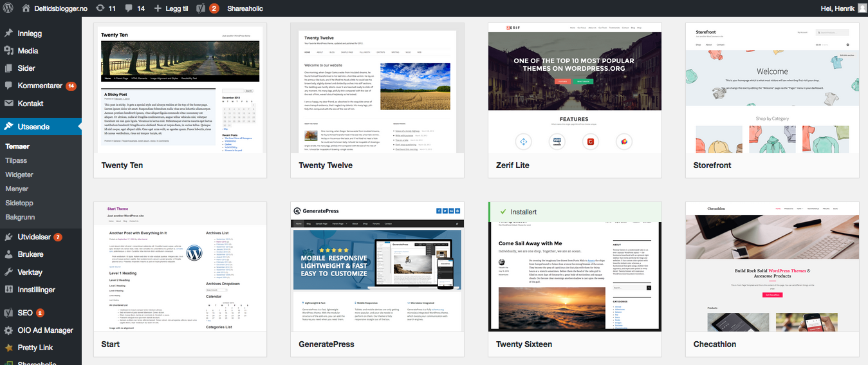This screenshot has width=868, height=365.
Task: Select installed Twenty Sixteen theme screenshot
Action: click(x=575, y=267)
